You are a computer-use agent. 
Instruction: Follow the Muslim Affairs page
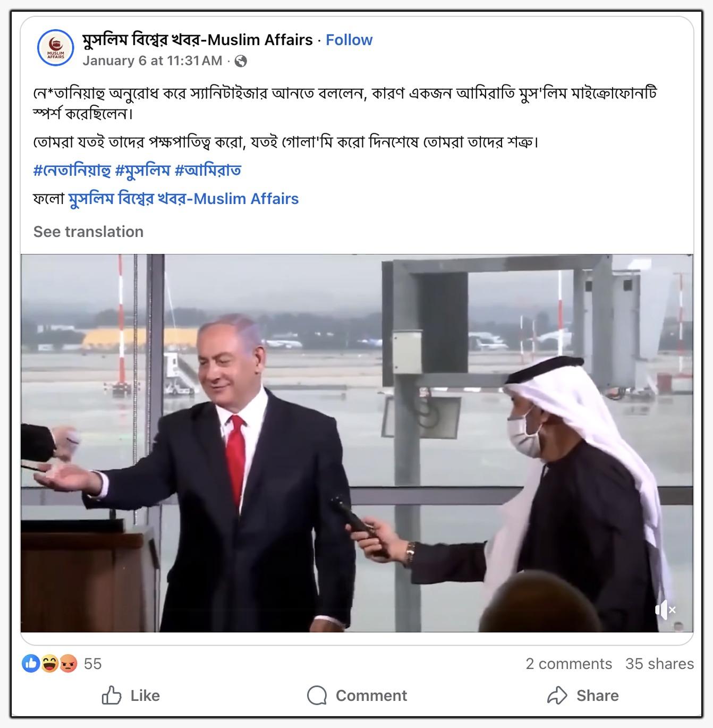click(x=349, y=40)
